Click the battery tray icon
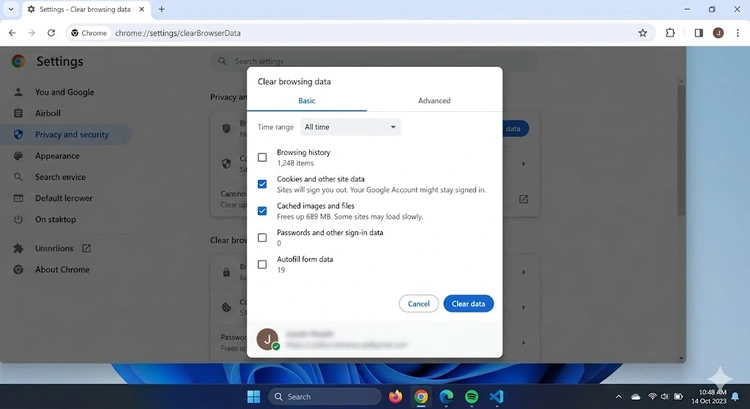 point(678,397)
